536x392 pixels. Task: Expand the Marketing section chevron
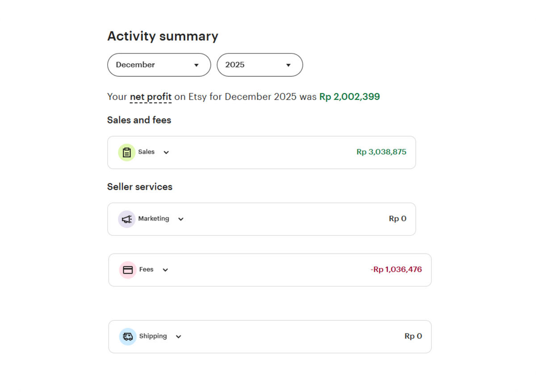180,219
